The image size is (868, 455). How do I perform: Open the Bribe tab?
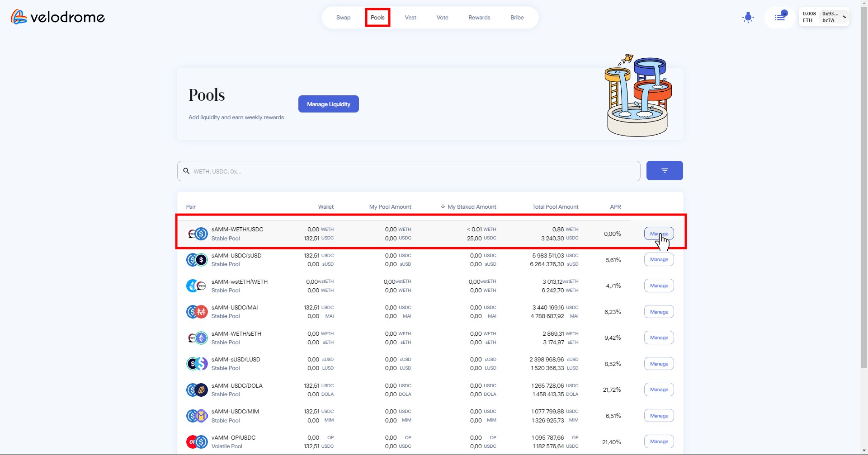pos(517,18)
